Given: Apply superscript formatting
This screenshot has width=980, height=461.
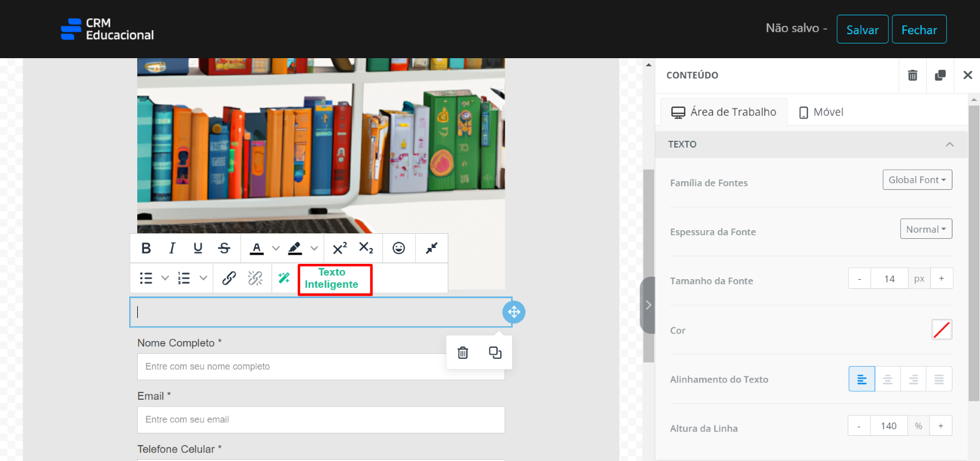Looking at the screenshot, I should 340,248.
